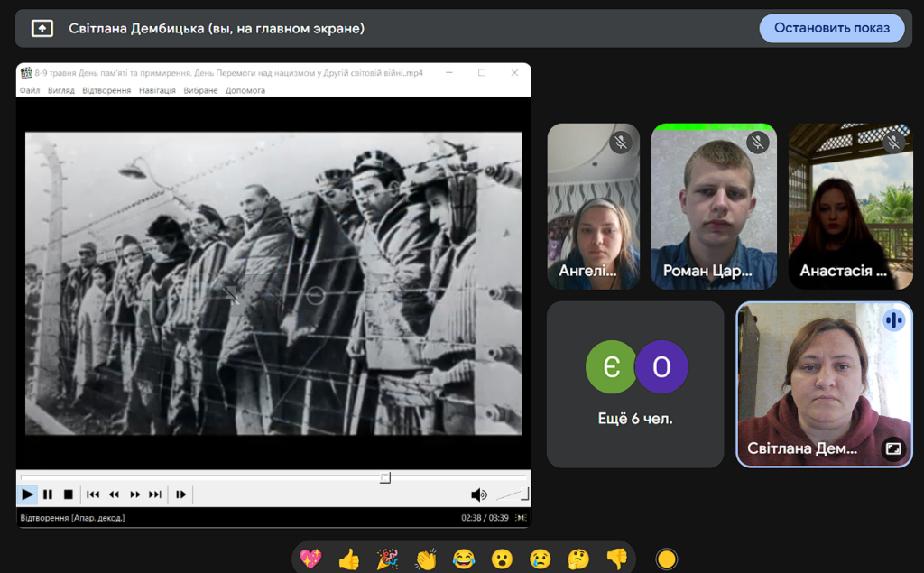Image resolution: width=924 pixels, height=573 pixels.
Task: Mute the media player speaker icon
Action: (478, 494)
